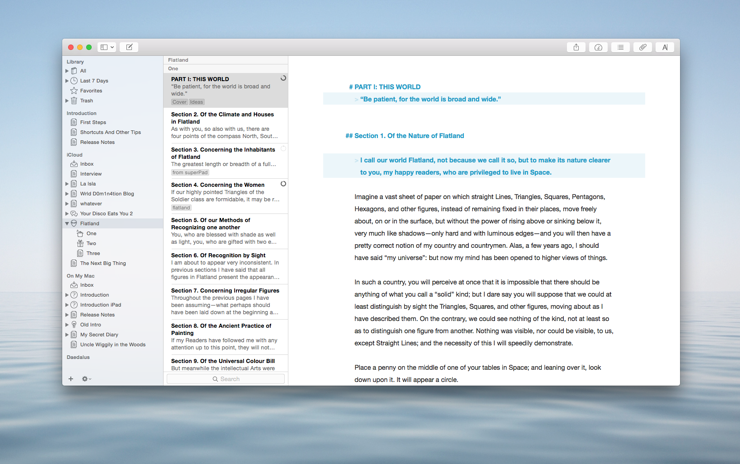Open the gear settings menu in sidebar
Viewport: 740px width, 464px height.
(x=86, y=379)
